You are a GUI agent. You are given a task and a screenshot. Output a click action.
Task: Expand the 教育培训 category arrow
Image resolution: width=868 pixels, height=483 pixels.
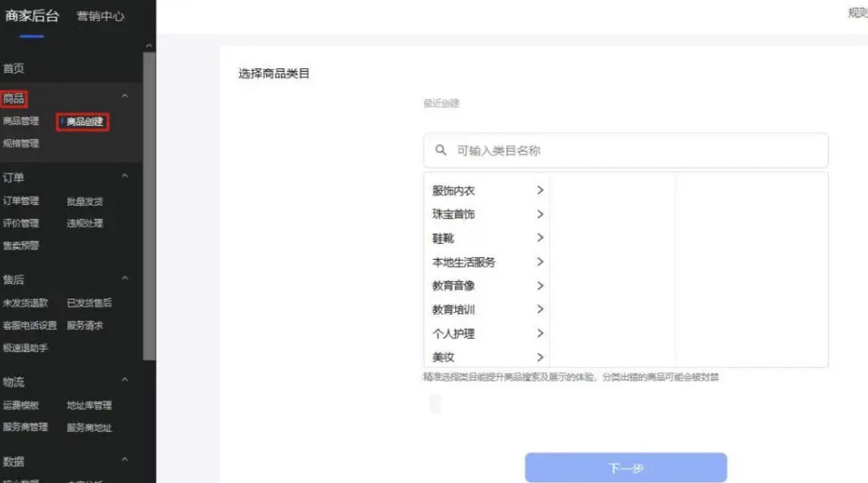pyautogui.click(x=540, y=309)
